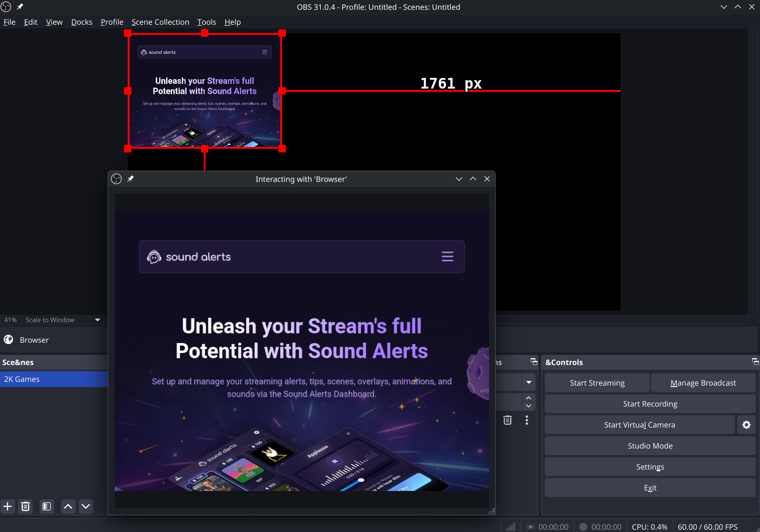Select Browser source in preview canvas
This screenshot has height=532, width=760.
(205, 91)
